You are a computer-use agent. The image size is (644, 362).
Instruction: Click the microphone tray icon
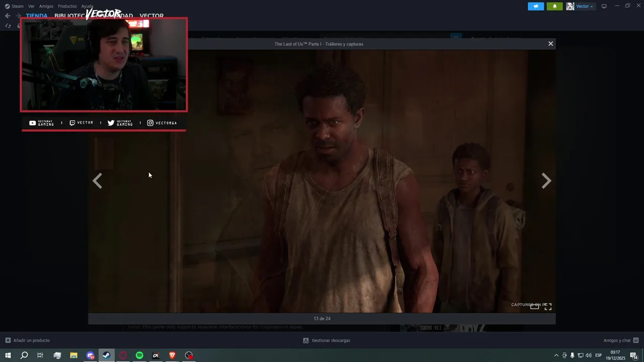coord(572,355)
